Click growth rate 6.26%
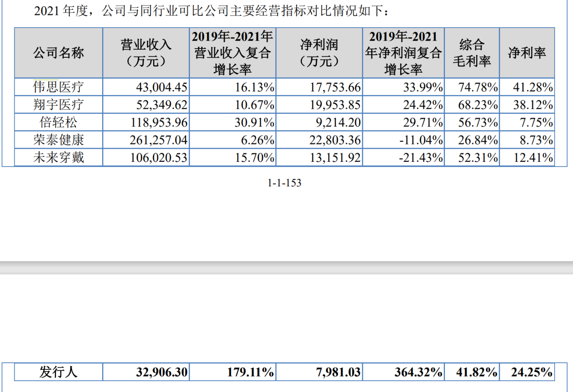 257,140
